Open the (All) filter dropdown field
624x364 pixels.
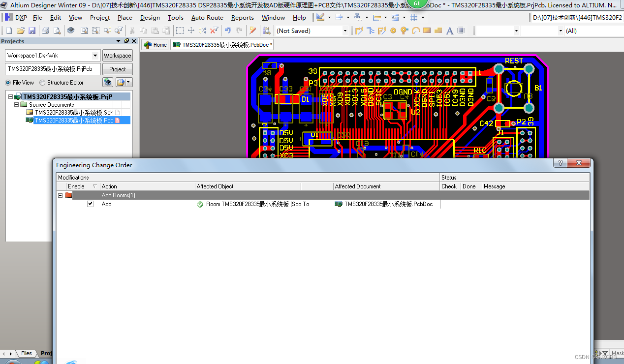click(x=593, y=30)
